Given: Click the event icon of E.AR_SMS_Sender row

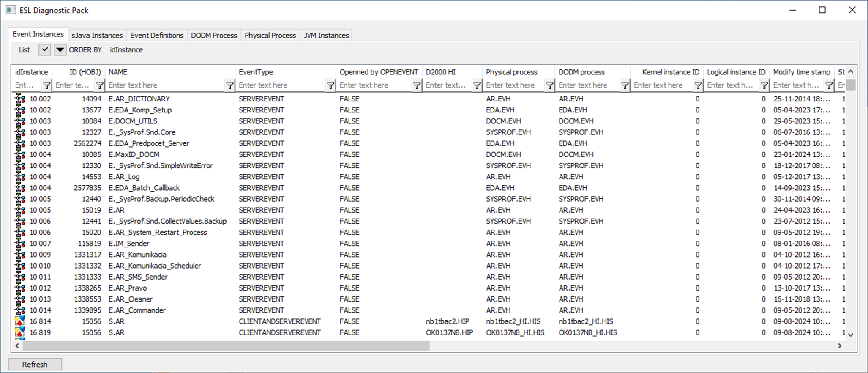Looking at the screenshot, I should click(x=20, y=277).
